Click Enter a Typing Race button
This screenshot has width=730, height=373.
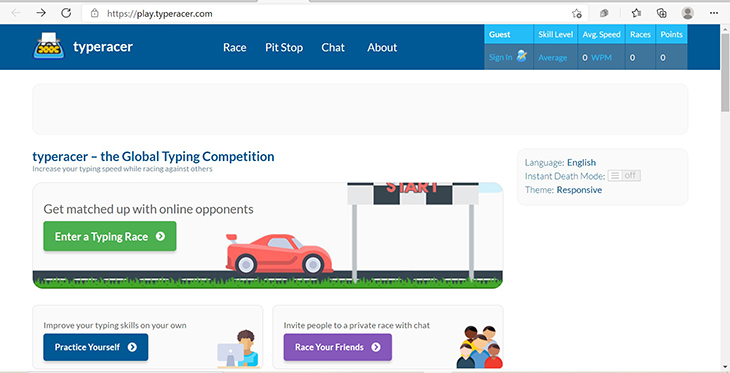click(x=110, y=236)
